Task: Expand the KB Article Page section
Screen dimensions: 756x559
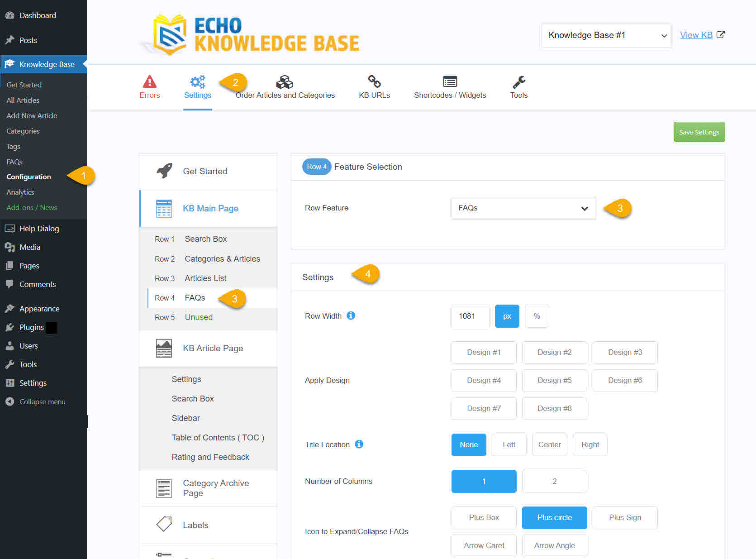Action: point(208,348)
